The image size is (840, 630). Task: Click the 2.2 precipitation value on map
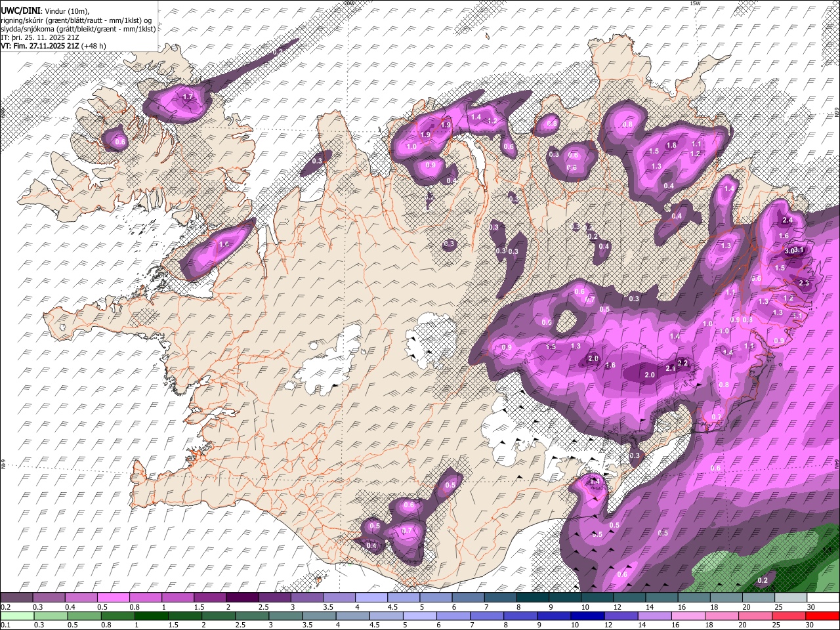682,363
